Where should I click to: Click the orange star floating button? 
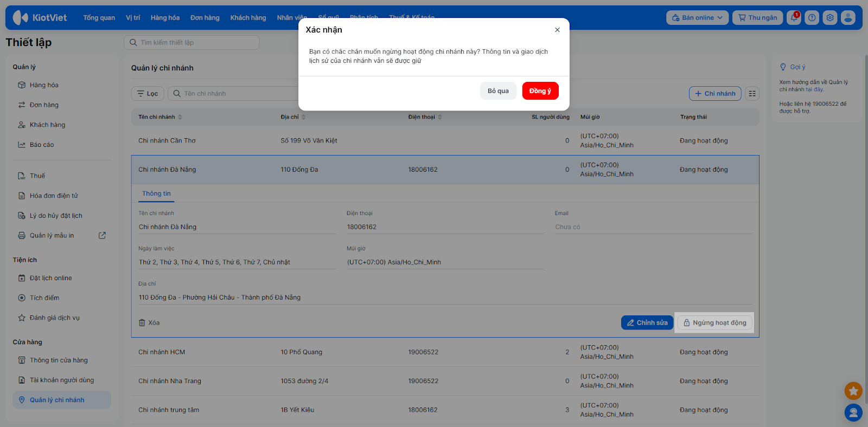[853, 390]
